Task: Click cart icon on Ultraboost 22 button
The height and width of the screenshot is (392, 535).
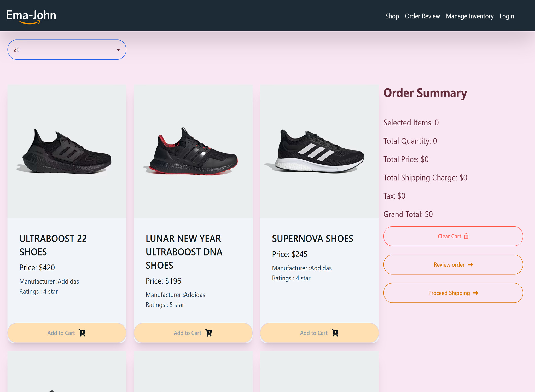Action: click(x=82, y=333)
